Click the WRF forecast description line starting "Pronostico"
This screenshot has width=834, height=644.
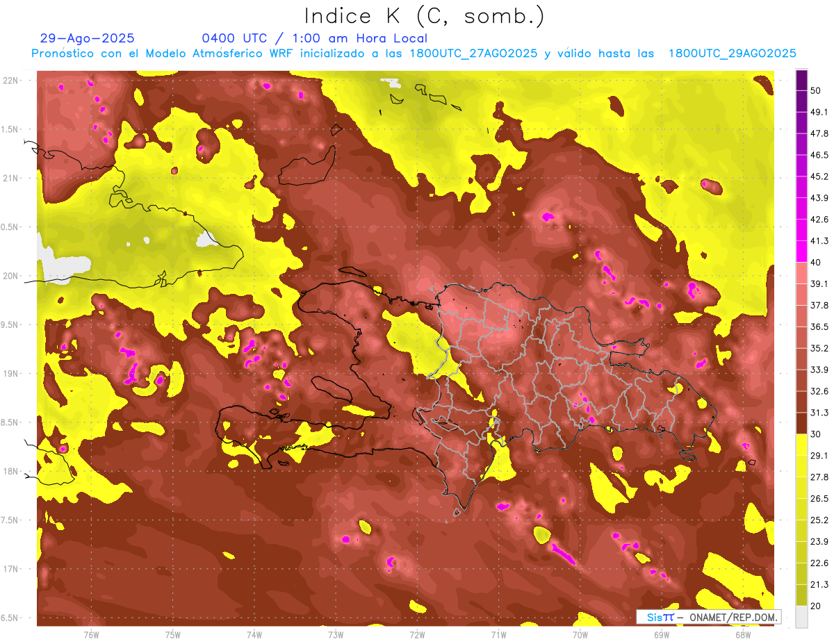414,53
